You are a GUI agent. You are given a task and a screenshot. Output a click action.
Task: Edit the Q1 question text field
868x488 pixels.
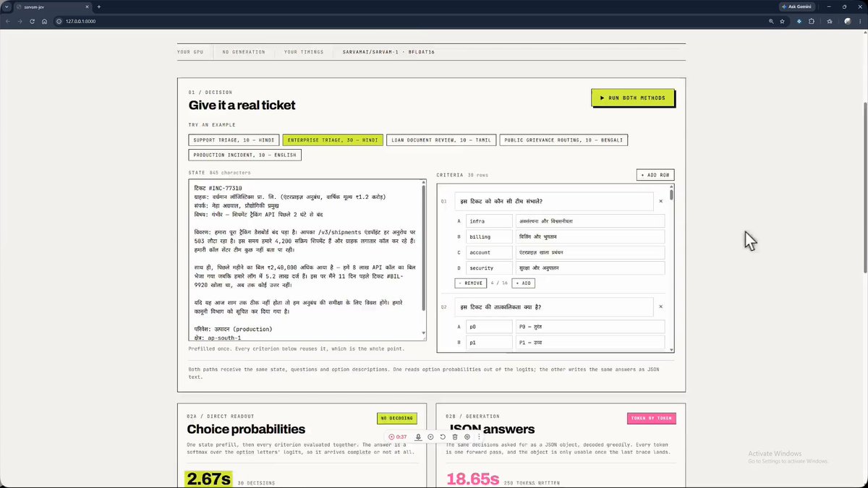click(x=554, y=202)
